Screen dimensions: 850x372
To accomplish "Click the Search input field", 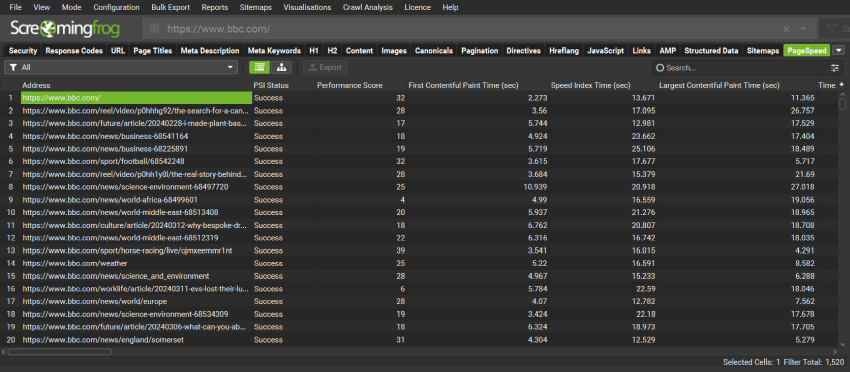I will [x=740, y=68].
